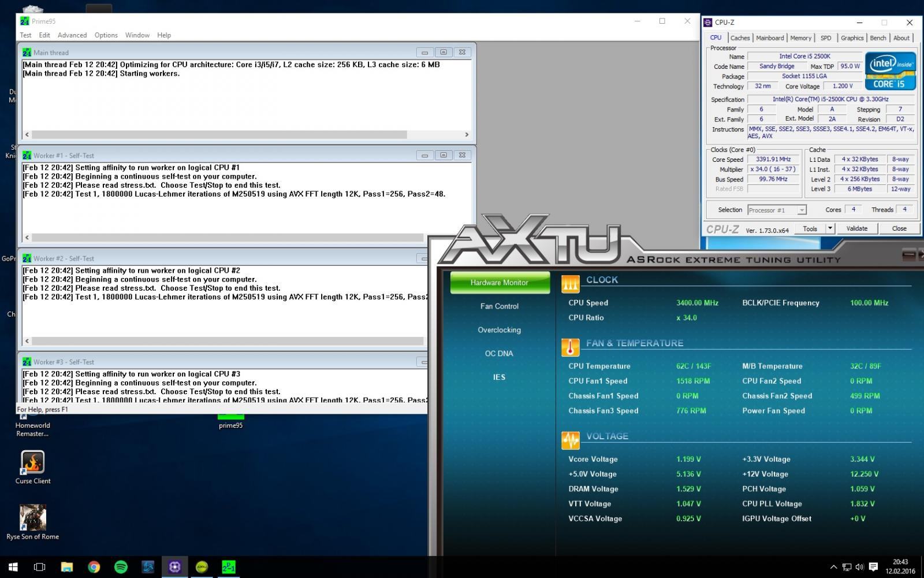
Task: Open Processor #1 selection dropdown
Action: point(777,210)
